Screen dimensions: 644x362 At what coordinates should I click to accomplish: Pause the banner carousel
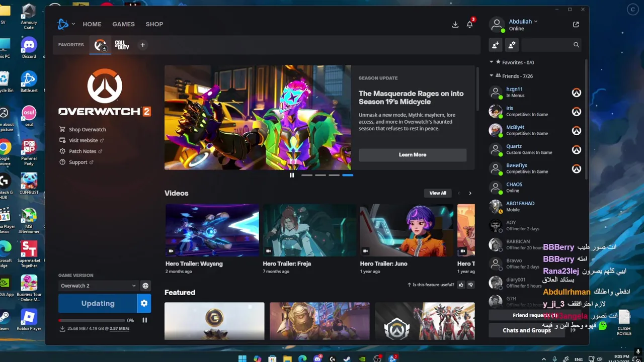[292, 175]
